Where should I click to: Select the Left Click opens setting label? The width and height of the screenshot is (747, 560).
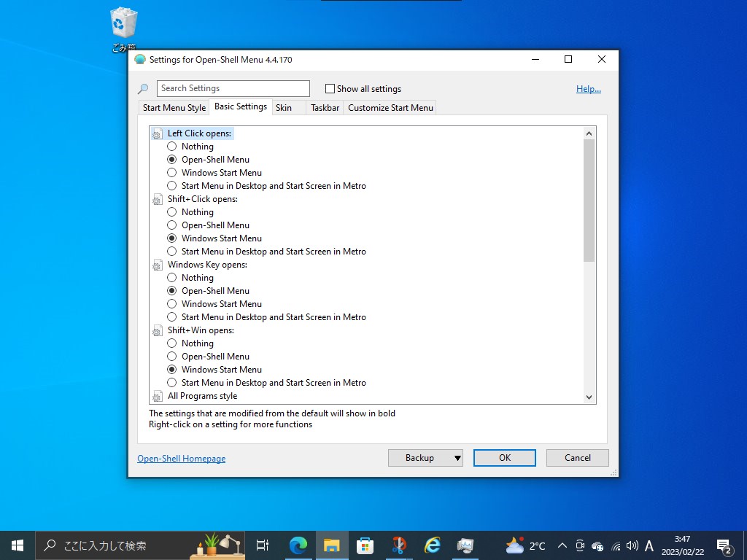tap(199, 134)
